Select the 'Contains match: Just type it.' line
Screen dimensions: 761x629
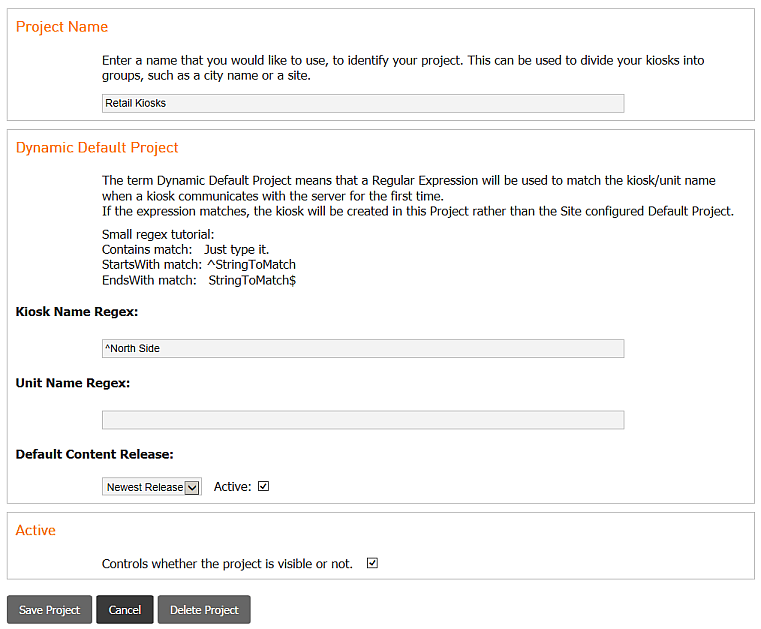[185, 249]
